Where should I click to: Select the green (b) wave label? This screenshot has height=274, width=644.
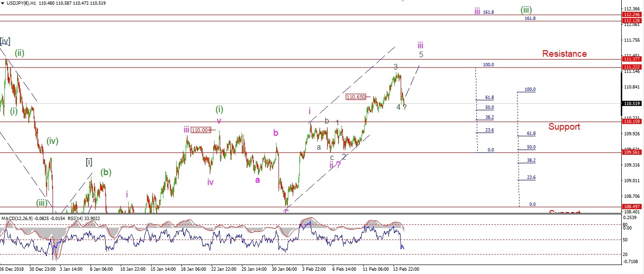105,172
